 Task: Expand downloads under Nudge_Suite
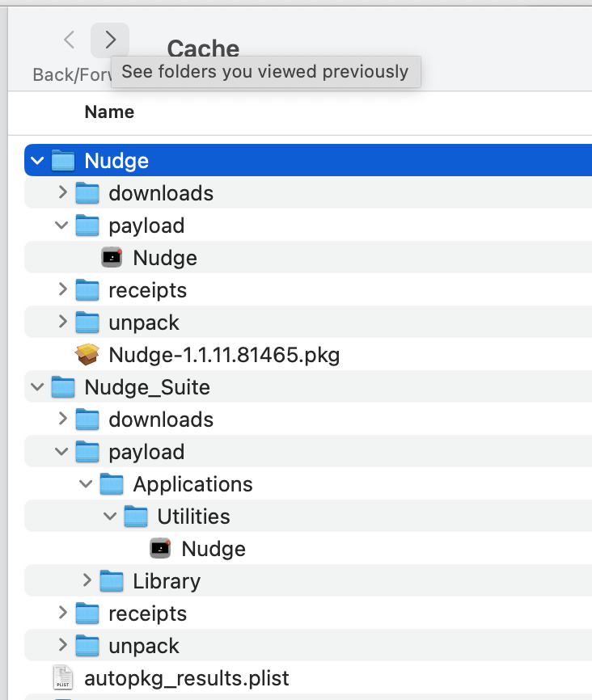pyautogui.click(x=63, y=419)
